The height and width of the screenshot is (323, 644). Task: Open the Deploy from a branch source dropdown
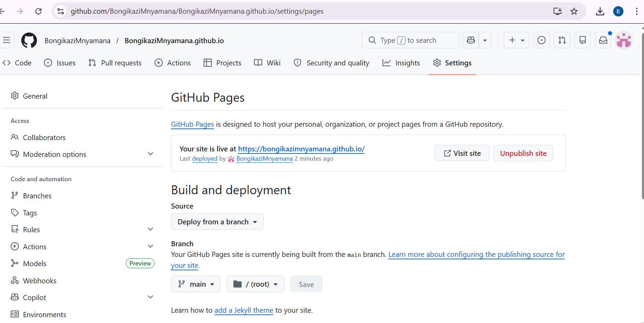click(x=217, y=222)
